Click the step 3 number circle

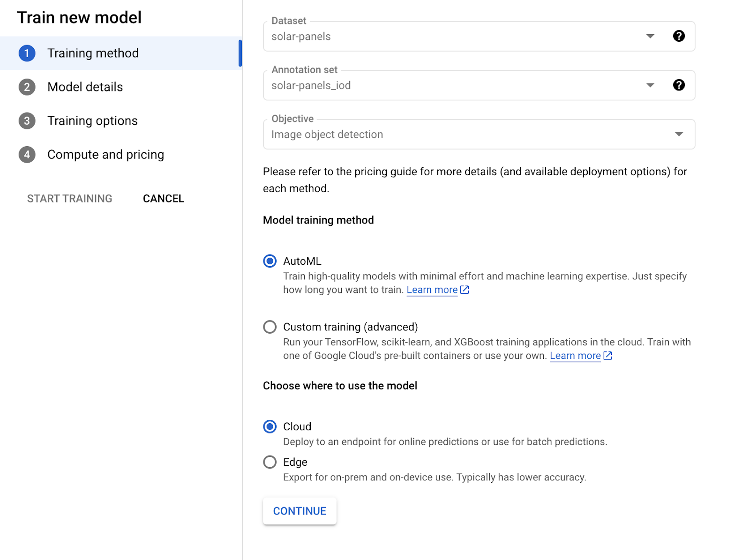27,120
